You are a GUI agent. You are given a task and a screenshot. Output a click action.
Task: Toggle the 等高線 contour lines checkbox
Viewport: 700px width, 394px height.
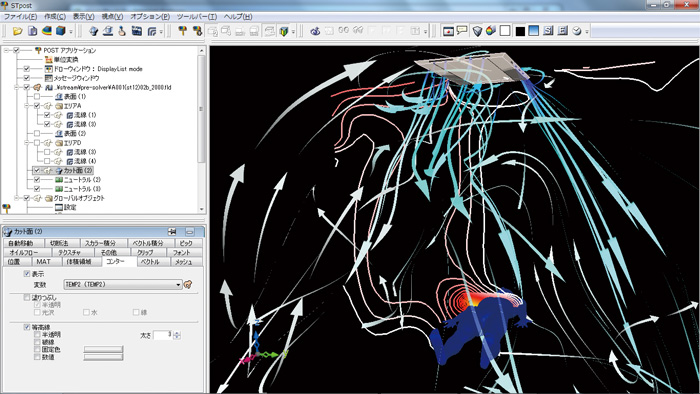click(27, 327)
